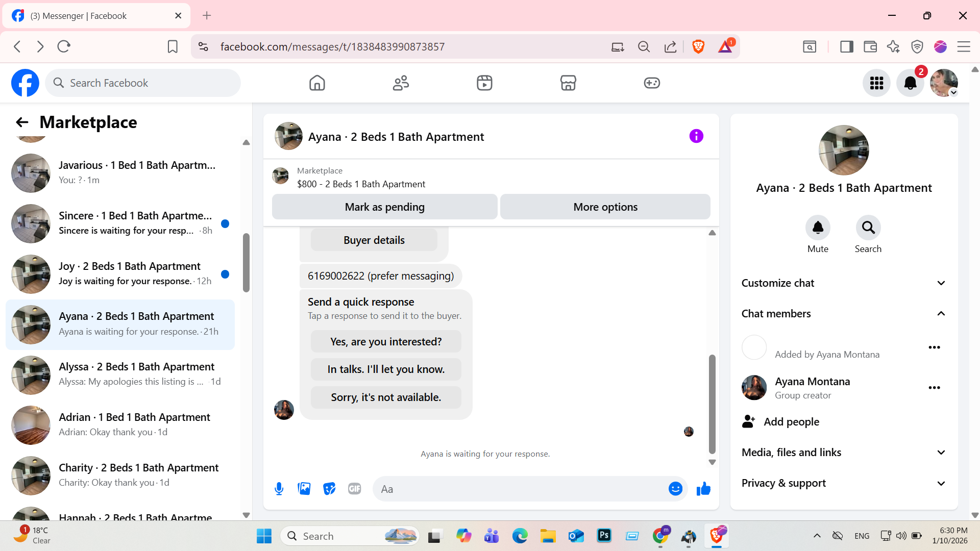Viewport: 980px width, 551px height.
Task: Send quick reply "Sorry, it's not available."
Action: click(x=386, y=397)
